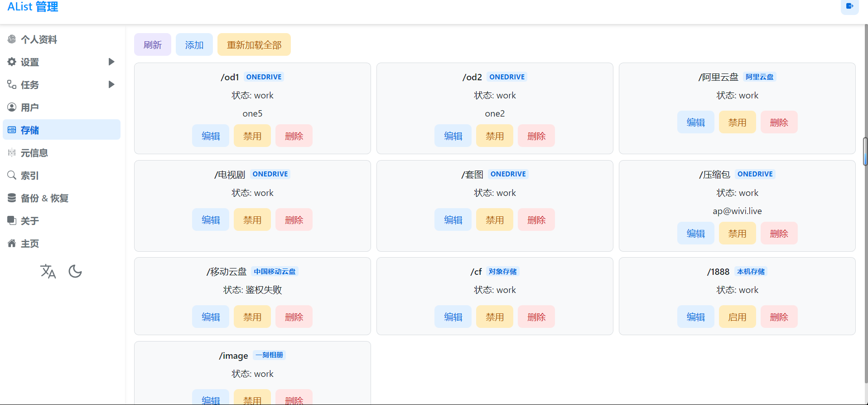
Task: Delete the /od2 storage
Action: pyautogui.click(x=536, y=136)
